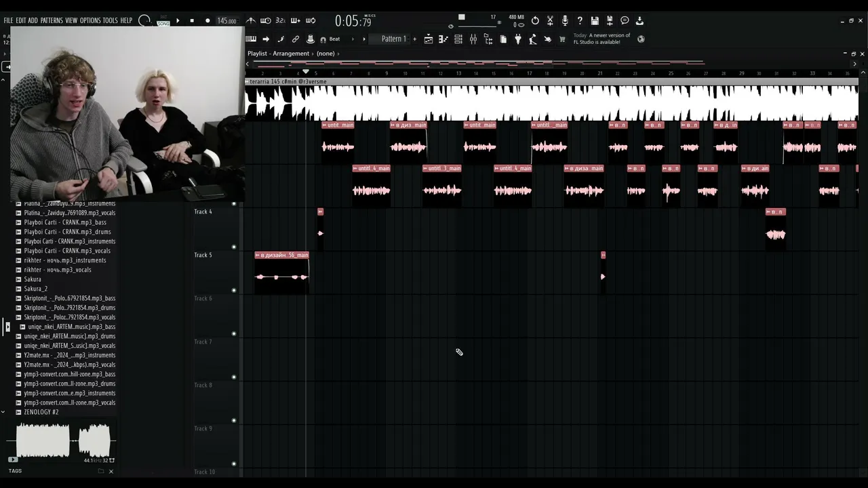Play the browser sample preview

(12, 460)
